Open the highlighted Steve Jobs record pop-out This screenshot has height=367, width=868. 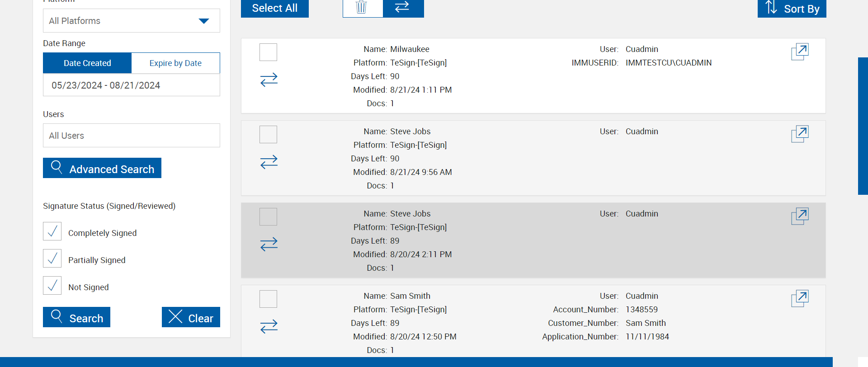point(800,216)
